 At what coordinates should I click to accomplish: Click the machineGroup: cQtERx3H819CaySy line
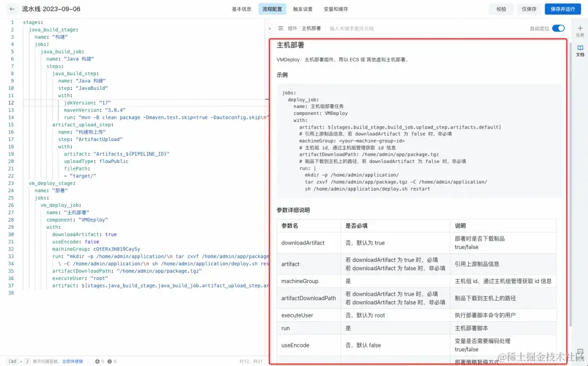tap(96, 249)
